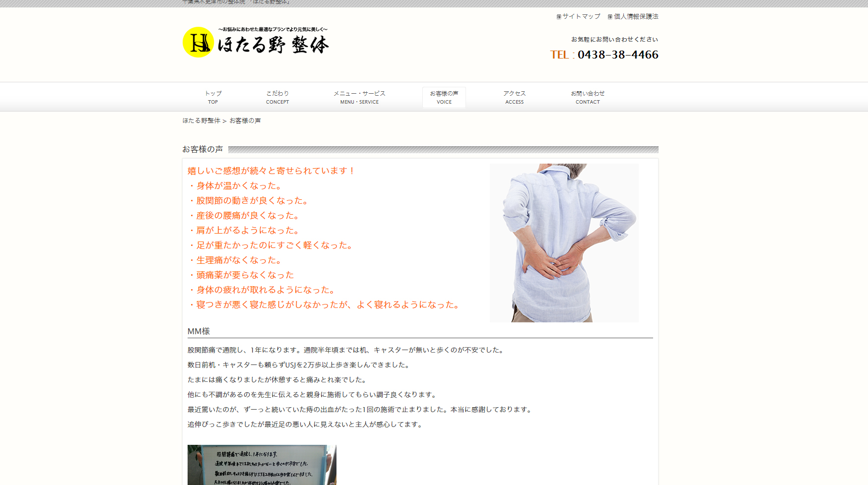Image resolution: width=868 pixels, height=485 pixels.
Task: Click the お客様の声 breadcrumb text
Action: pyautogui.click(x=245, y=121)
